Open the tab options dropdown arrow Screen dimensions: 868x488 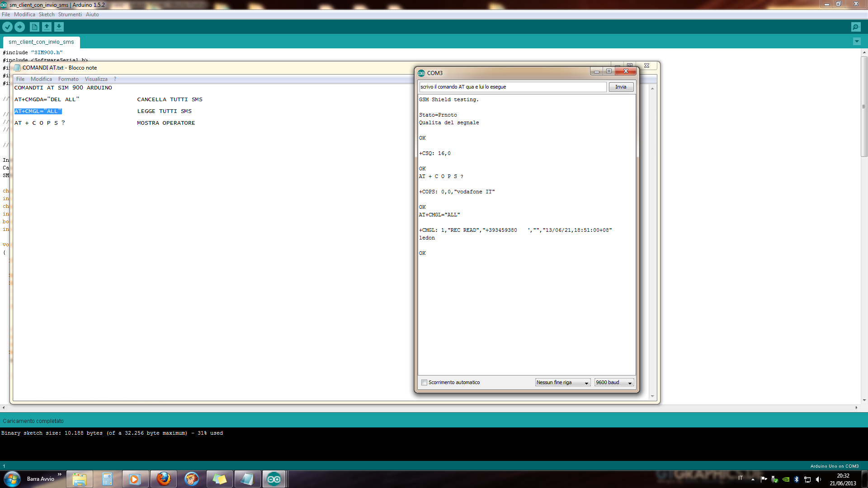[x=856, y=42]
